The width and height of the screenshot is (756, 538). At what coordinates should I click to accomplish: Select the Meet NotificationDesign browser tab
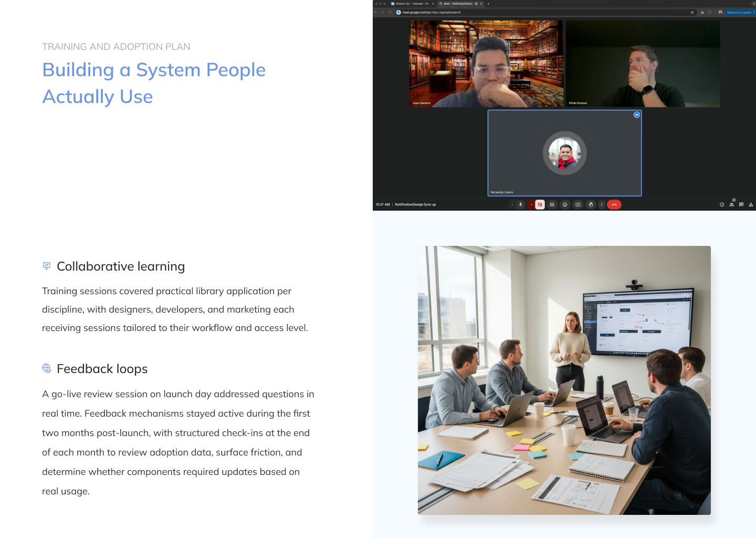457,4
